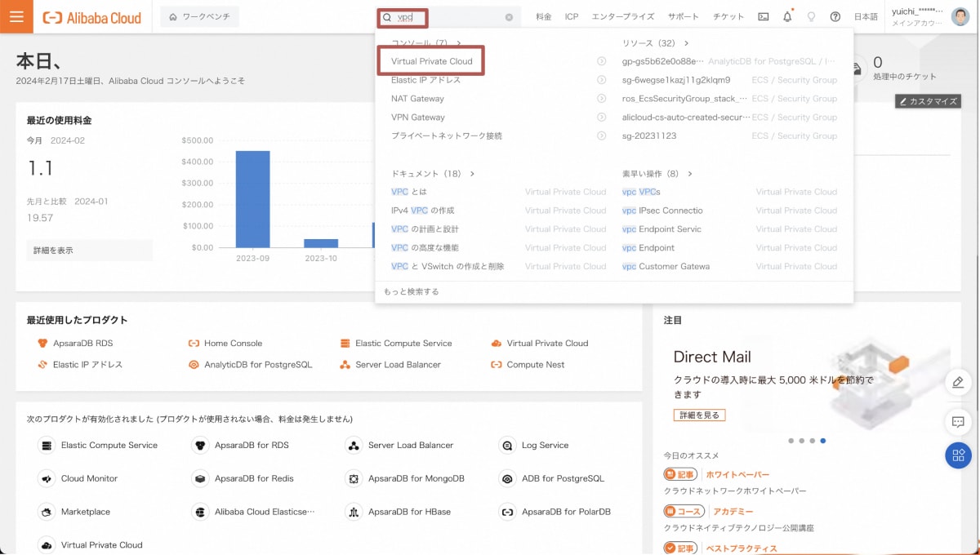Open the user account avatar
The image size is (980, 555).
(x=961, y=16)
